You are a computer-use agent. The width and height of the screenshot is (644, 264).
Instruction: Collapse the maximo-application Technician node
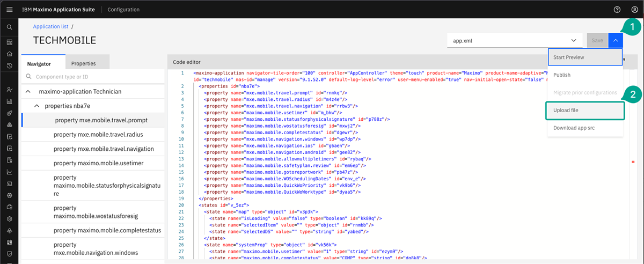tap(27, 92)
